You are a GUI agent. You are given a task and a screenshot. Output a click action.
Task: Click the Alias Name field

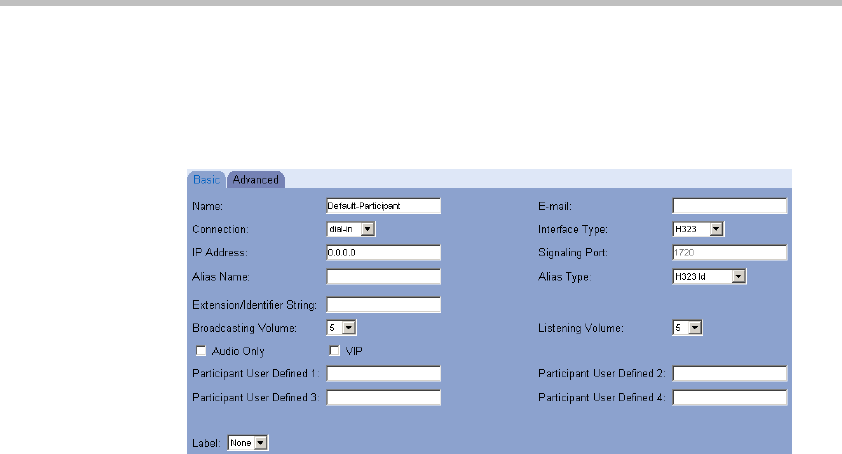click(x=383, y=277)
